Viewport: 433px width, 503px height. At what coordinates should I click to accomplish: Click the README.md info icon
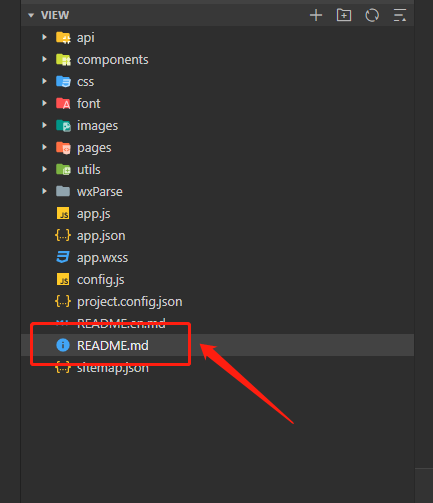(63, 345)
